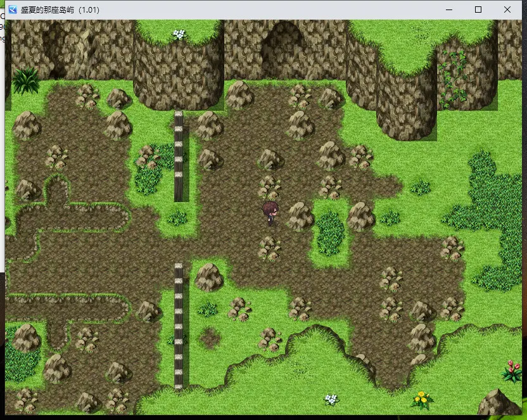527x420 pixels.
Task: Close the game window
Action: point(507,10)
